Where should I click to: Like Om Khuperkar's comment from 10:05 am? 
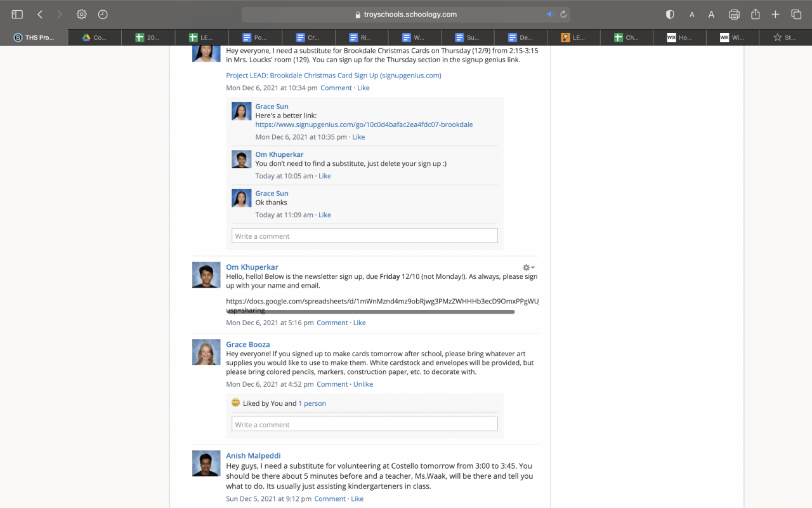tap(325, 176)
